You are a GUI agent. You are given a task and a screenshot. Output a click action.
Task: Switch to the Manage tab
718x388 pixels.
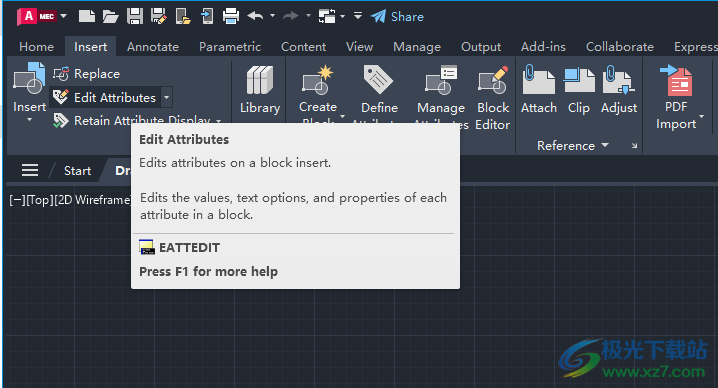(417, 47)
